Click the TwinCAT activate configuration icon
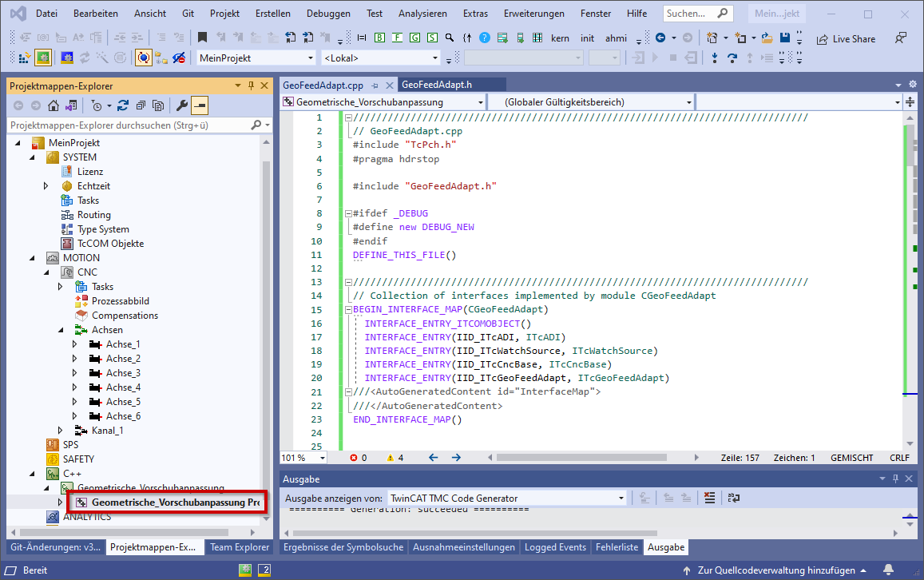924x580 pixels. coord(24,58)
